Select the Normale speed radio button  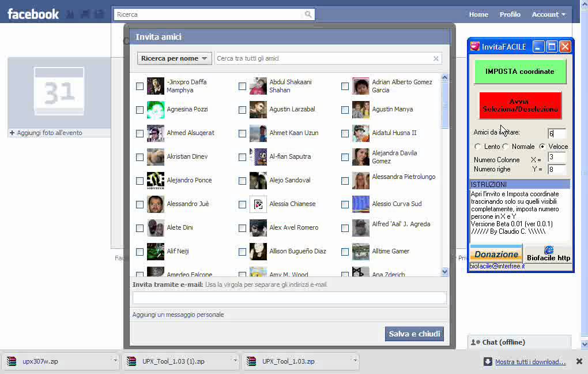506,147
